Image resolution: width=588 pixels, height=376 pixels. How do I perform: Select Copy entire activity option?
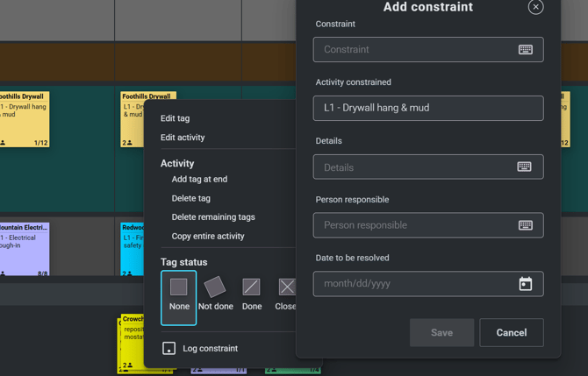tap(208, 237)
